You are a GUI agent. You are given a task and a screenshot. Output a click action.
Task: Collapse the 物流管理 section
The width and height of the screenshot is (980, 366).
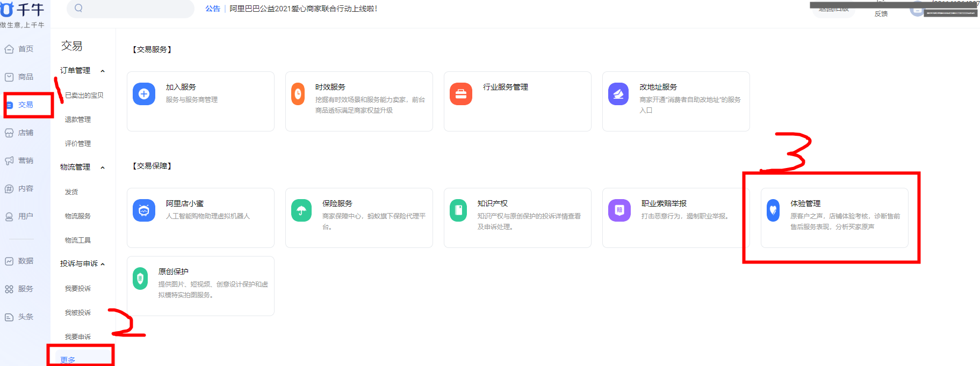[x=103, y=167]
